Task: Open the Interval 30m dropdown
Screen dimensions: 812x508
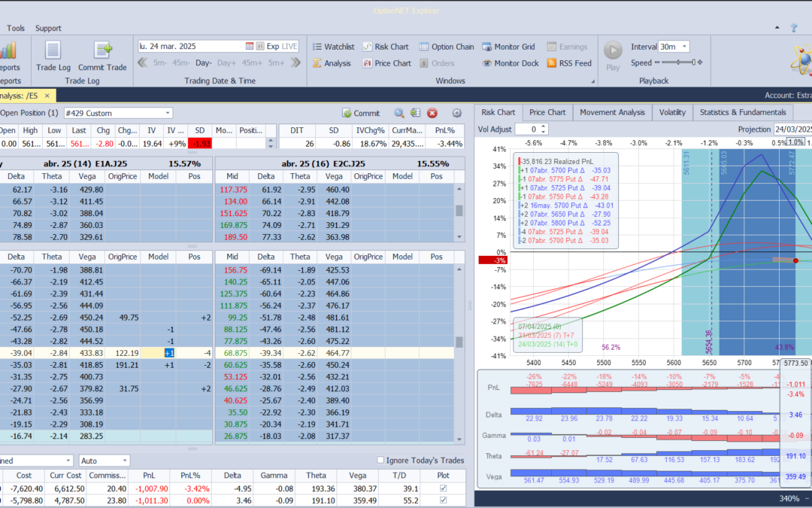Action: pyautogui.click(x=684, y=47)
